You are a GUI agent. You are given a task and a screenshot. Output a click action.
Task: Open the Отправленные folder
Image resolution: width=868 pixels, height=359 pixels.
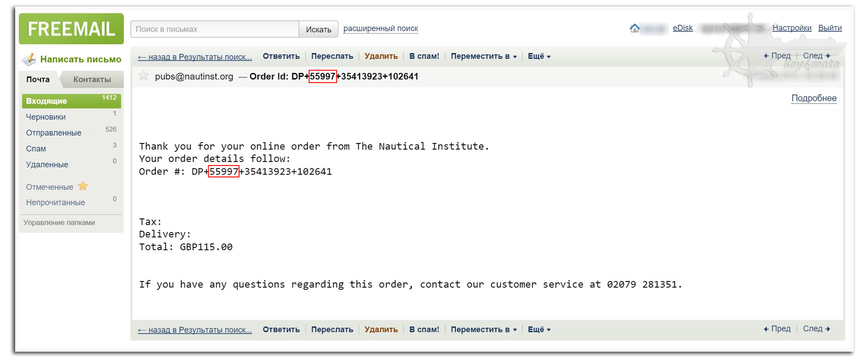pyautogui.click(x=54, y=133)
